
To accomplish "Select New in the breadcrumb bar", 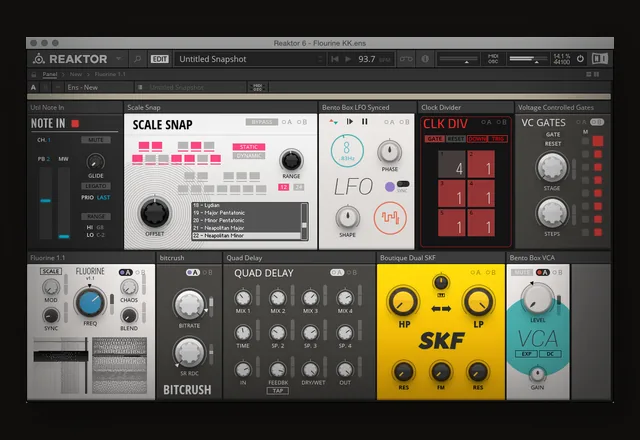I will (x=76, y=74).
